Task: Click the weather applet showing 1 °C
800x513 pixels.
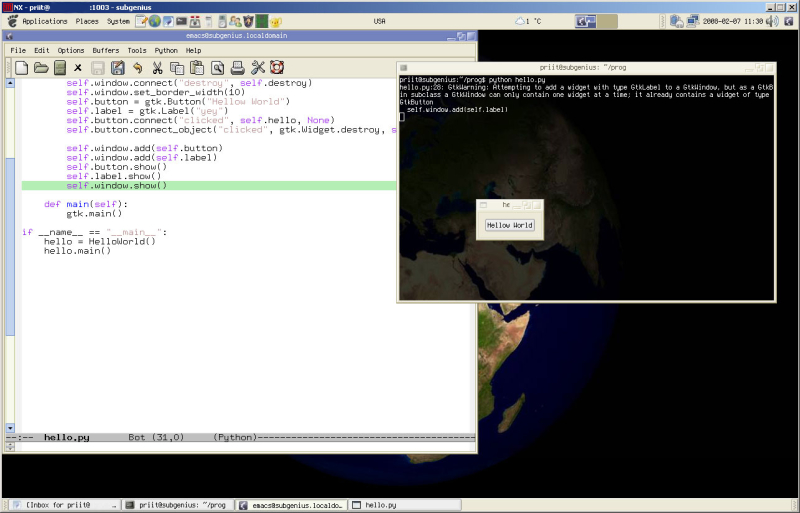Action: point(528,21)
